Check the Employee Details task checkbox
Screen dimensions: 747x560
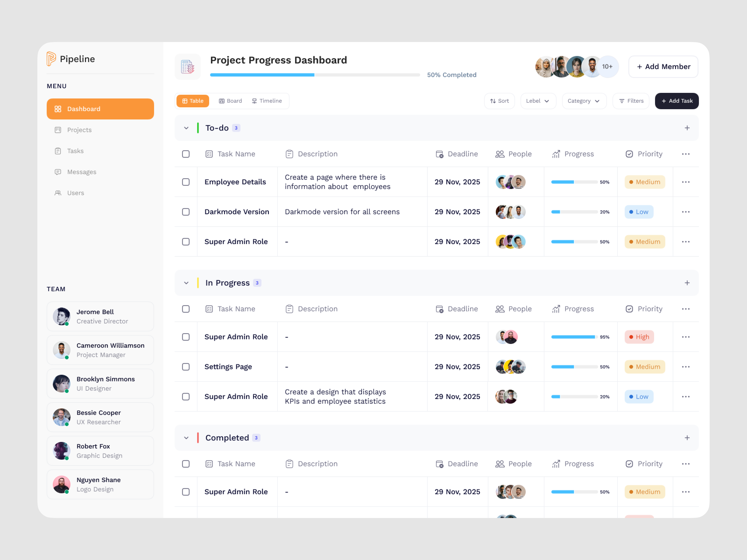(186, 182)
